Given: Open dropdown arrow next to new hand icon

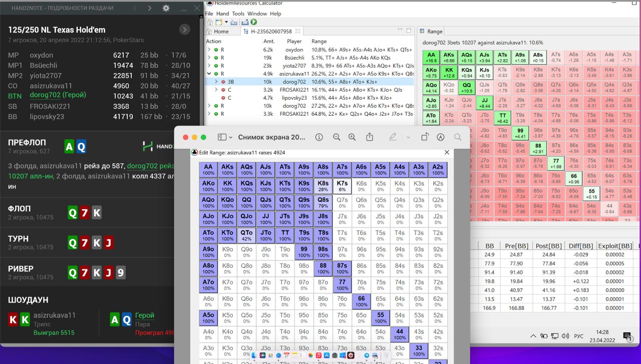Looking at the screenshot, I should click(226, 22).
